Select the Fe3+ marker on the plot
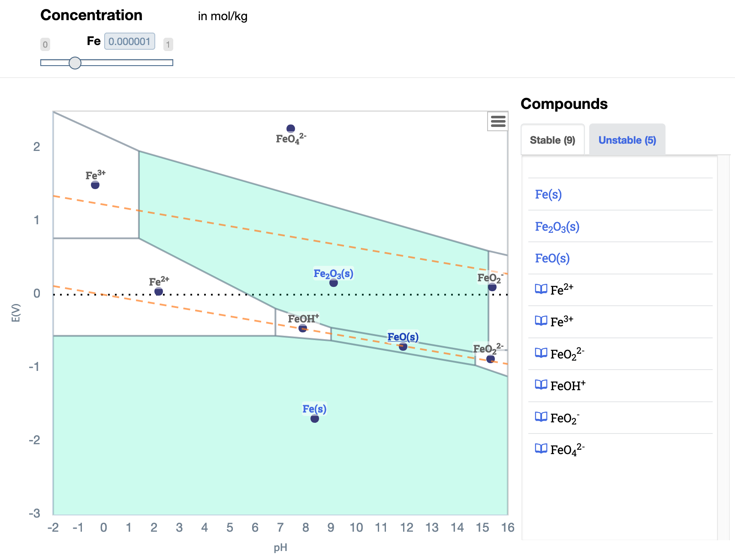Image resolution: width=735 pixels, height=560 pixels. click(x=95, y=185)
